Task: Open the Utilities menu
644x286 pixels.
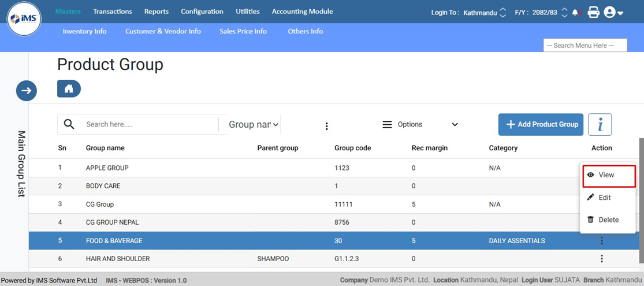Action: point(248,12)
